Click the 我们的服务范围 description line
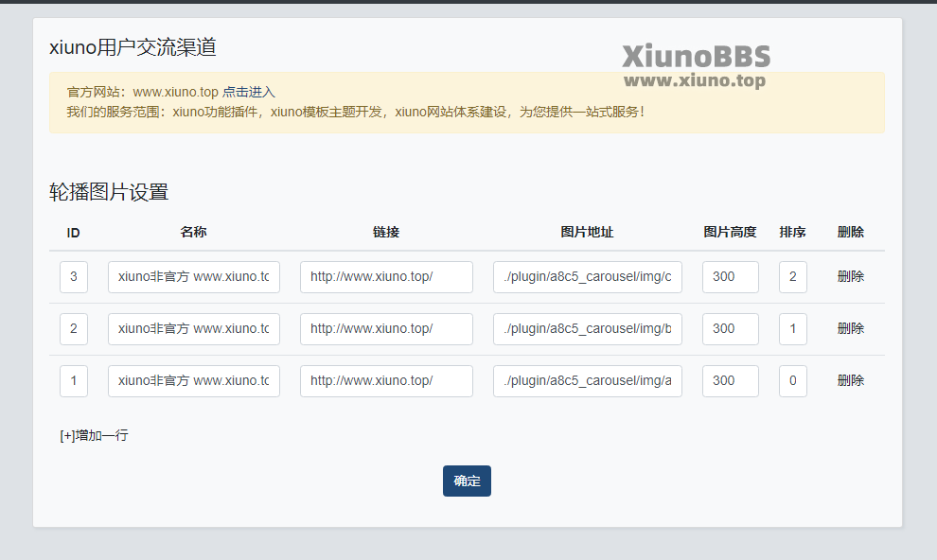 coord(356,112)
